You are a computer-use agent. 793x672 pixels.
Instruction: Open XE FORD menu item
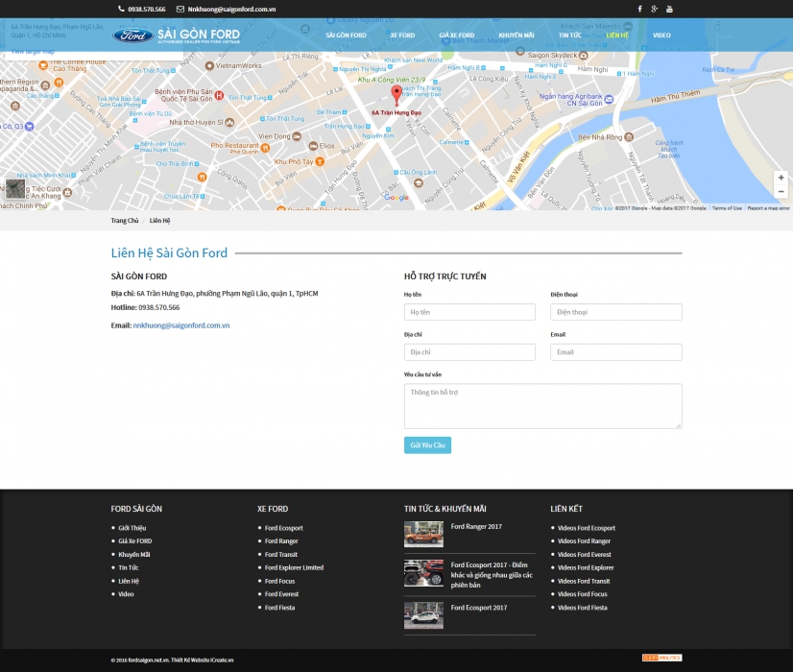coord(402,36)
